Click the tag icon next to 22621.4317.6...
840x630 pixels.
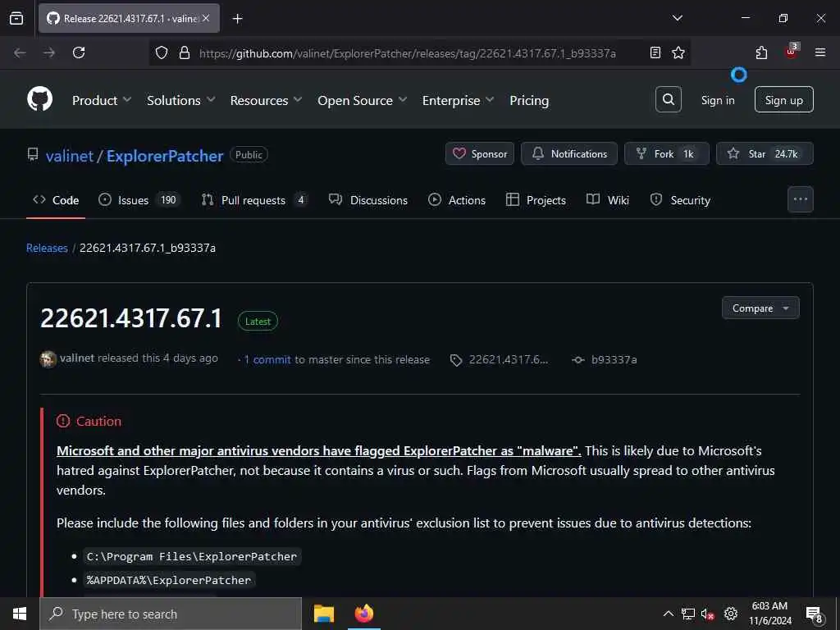coord(456,361)
